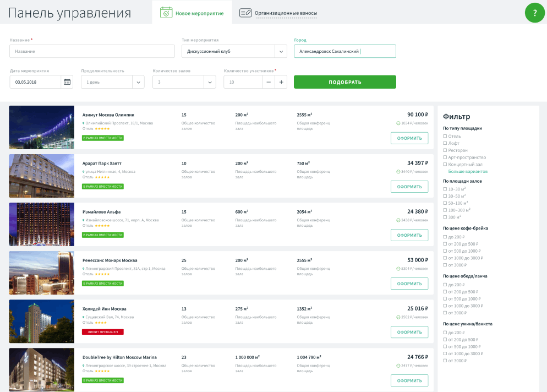Open the calendar icon next to event date

click(68, 81)
